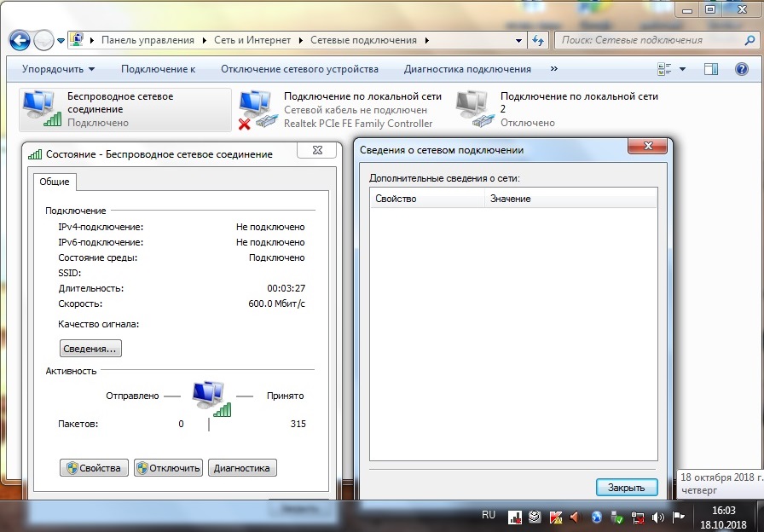Click the Значение column header

tap(570, 199)
